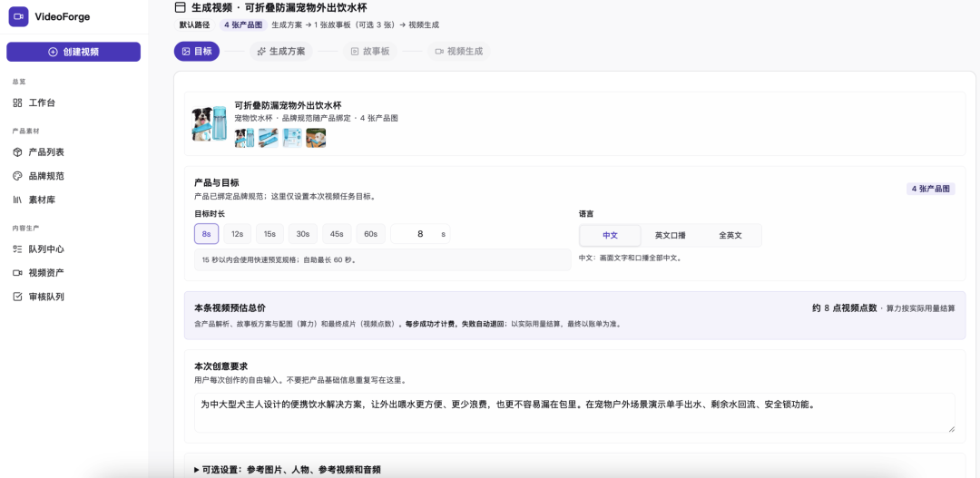980x478 pixels.
Task: Select the 30s duration option
Action: (303, 234)
